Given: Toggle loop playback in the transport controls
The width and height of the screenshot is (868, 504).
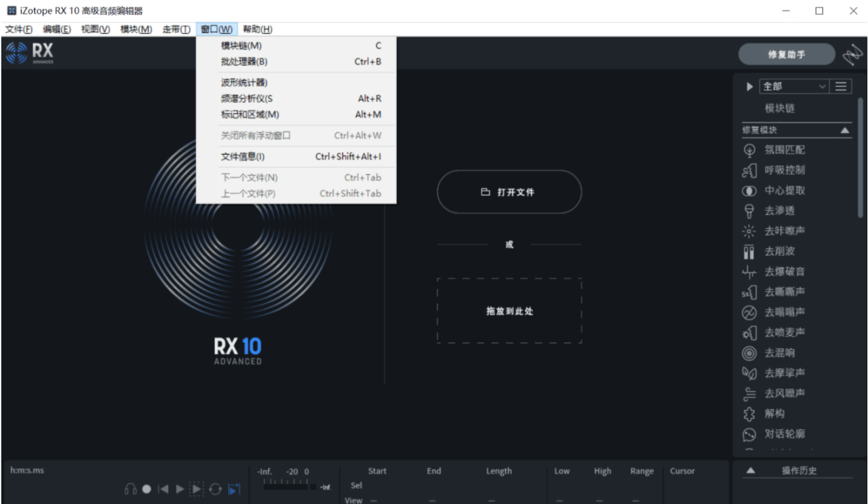Looking at the screenshot, I should (x=216, y=488).
